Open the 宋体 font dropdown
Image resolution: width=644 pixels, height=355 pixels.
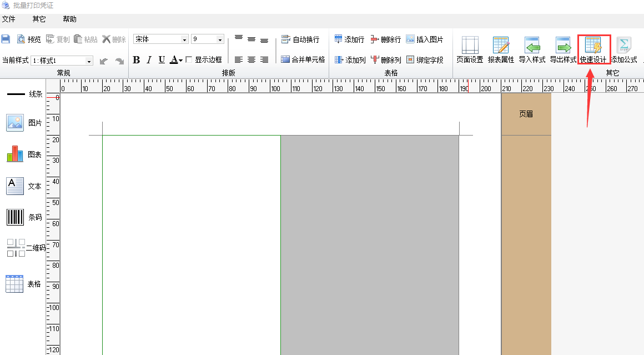[184, 39]
